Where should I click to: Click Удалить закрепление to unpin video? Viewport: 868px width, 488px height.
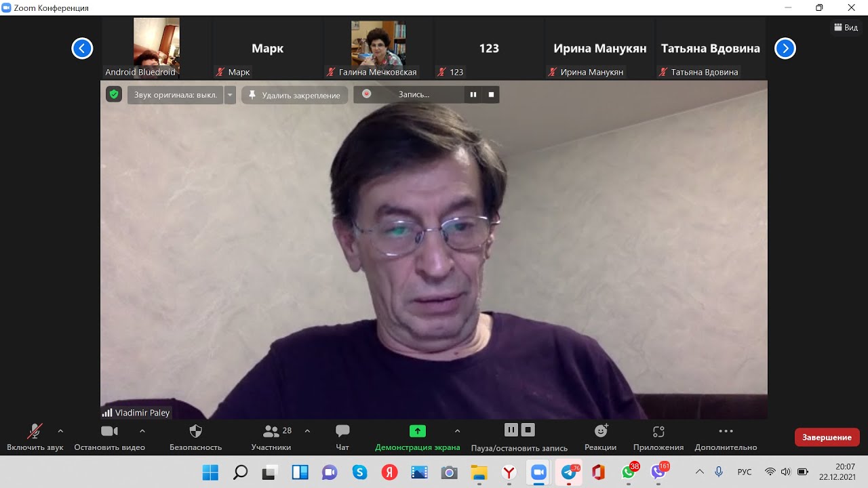pyautogui.click(x=295, y=95)
